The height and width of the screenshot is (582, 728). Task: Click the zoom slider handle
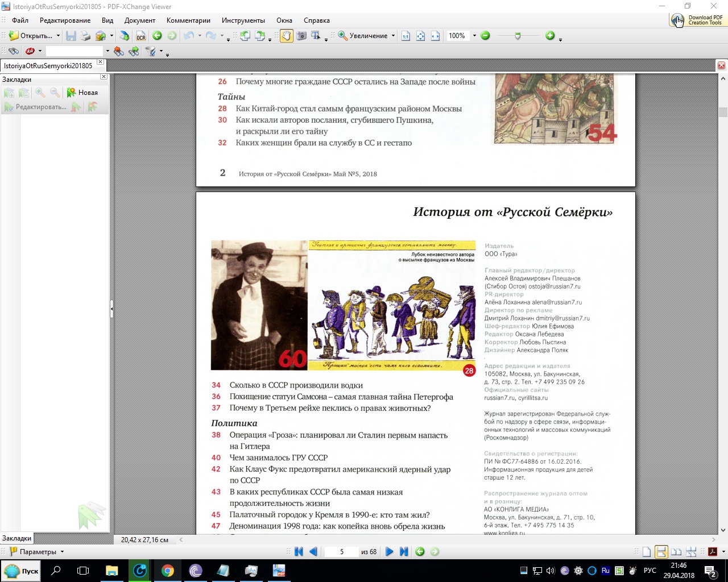[x=517, y=36]
